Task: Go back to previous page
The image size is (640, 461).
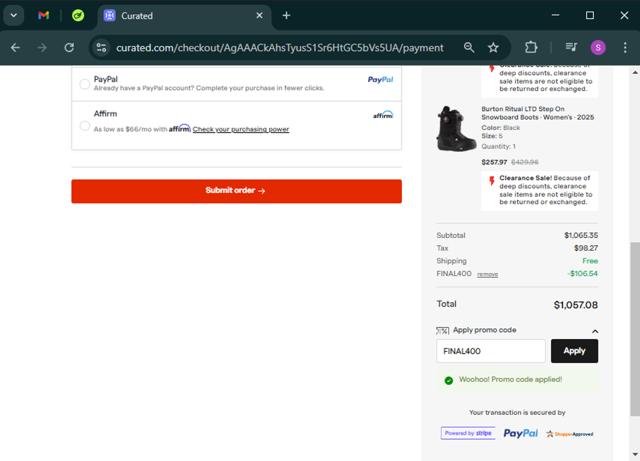Action: (15, 48)
